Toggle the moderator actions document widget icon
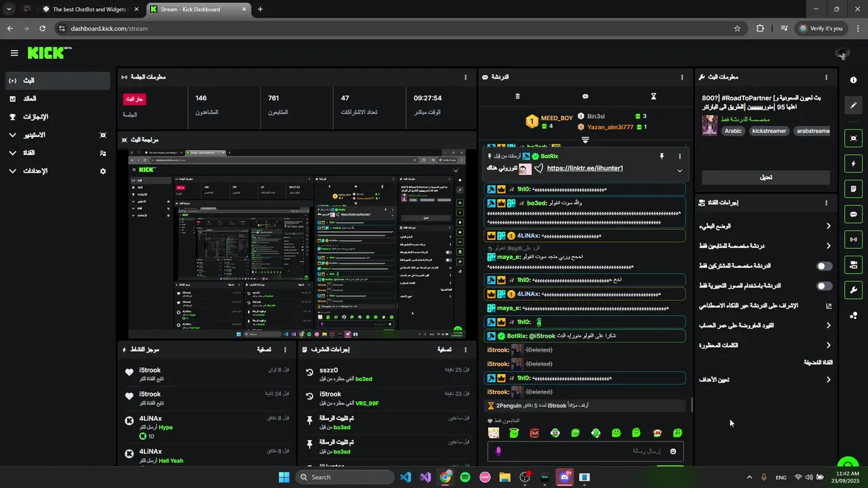The height and width of the screenshot is (488, 868). (853, 188)
